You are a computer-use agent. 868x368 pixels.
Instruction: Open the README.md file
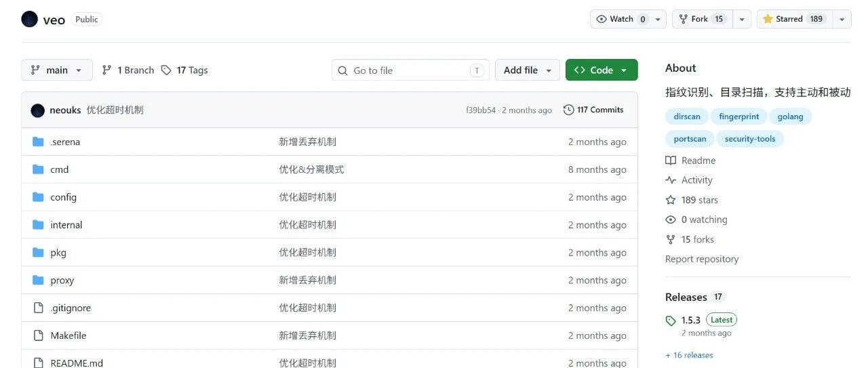click(x=77, y=363)
